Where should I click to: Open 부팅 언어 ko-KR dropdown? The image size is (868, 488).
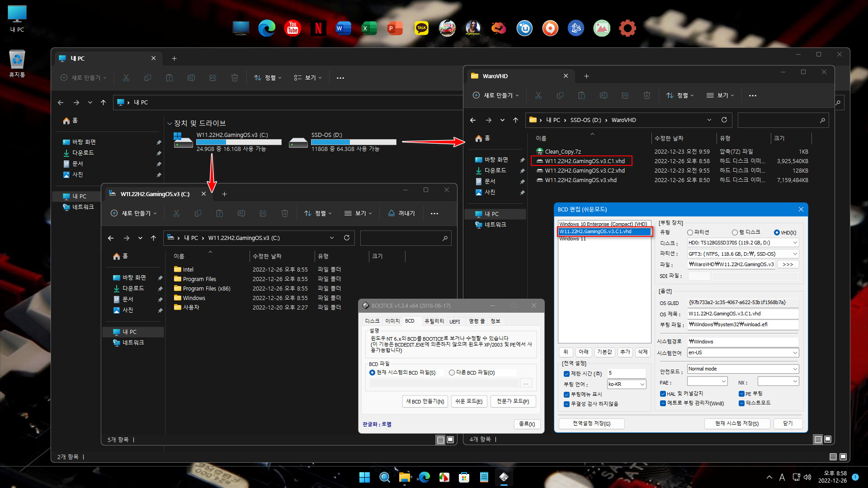(x=627, y=384)
